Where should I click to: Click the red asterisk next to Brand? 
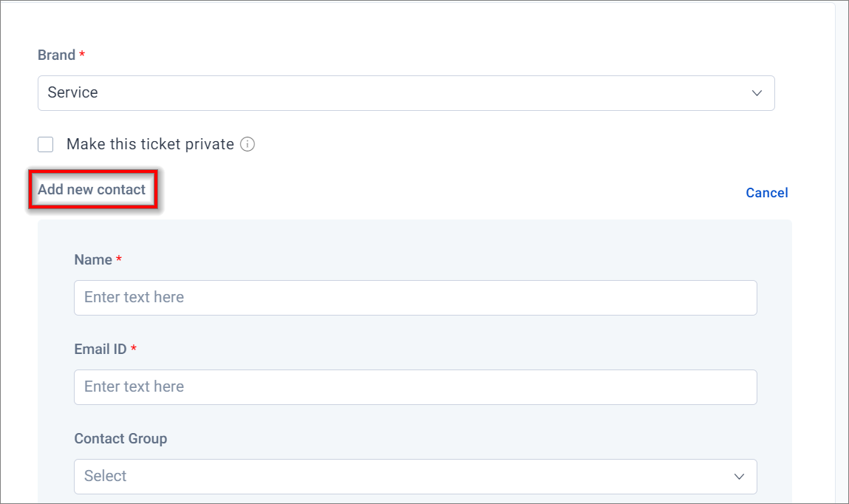(x=82, y=54)
